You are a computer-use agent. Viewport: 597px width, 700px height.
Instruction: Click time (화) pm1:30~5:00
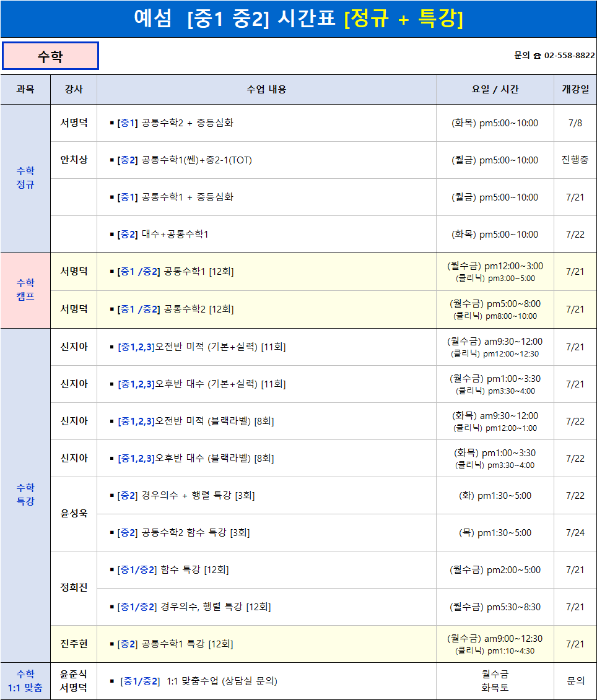(495, 495)
